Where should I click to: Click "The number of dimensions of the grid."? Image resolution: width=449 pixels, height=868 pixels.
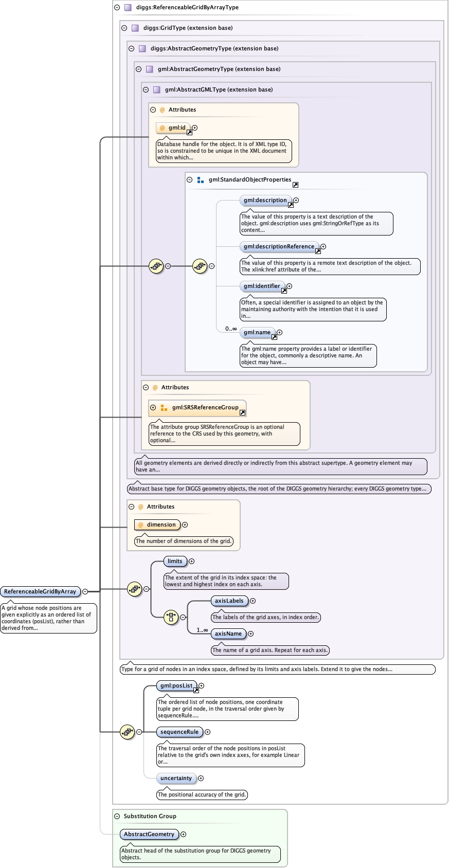pos(184,541)
